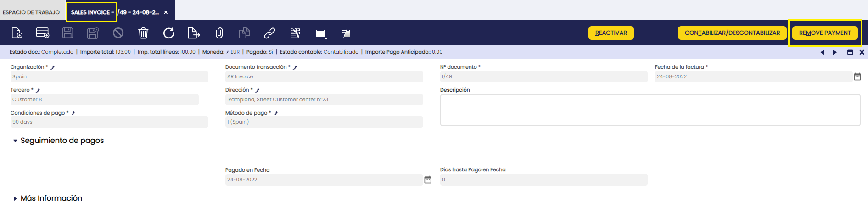
Task: Click Documento transacción AR Invoice field
Action: click(x=324, y=77)
